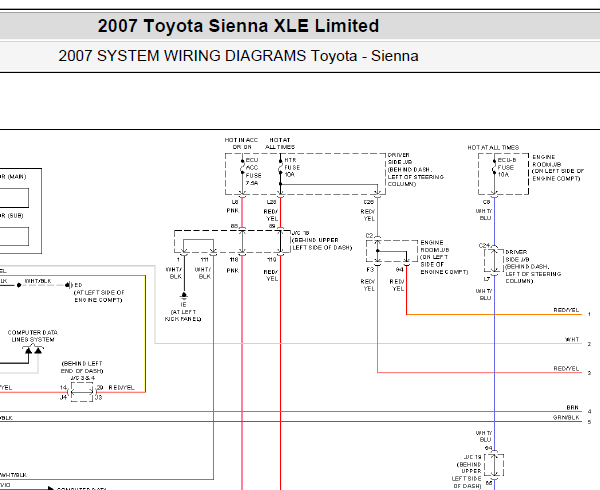600x490 pixels.
Task: Click the ECU-B fuse symbol
Action: coord(494,167)
